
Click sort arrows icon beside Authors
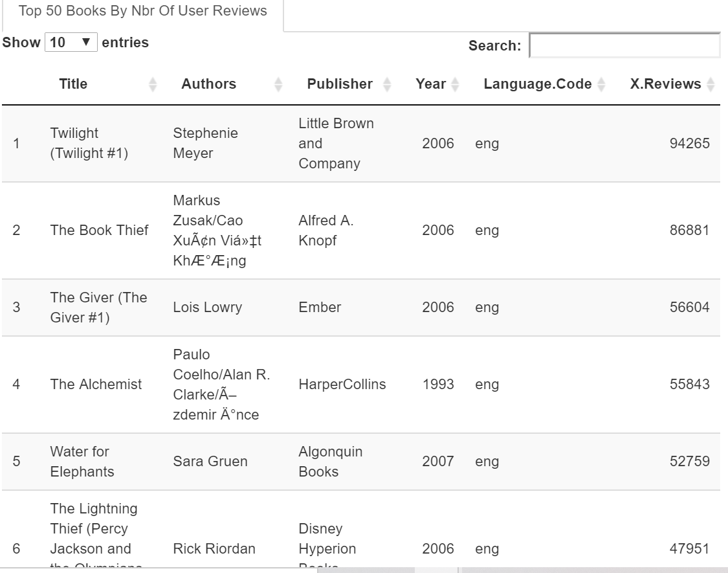(x=278, y=84)
